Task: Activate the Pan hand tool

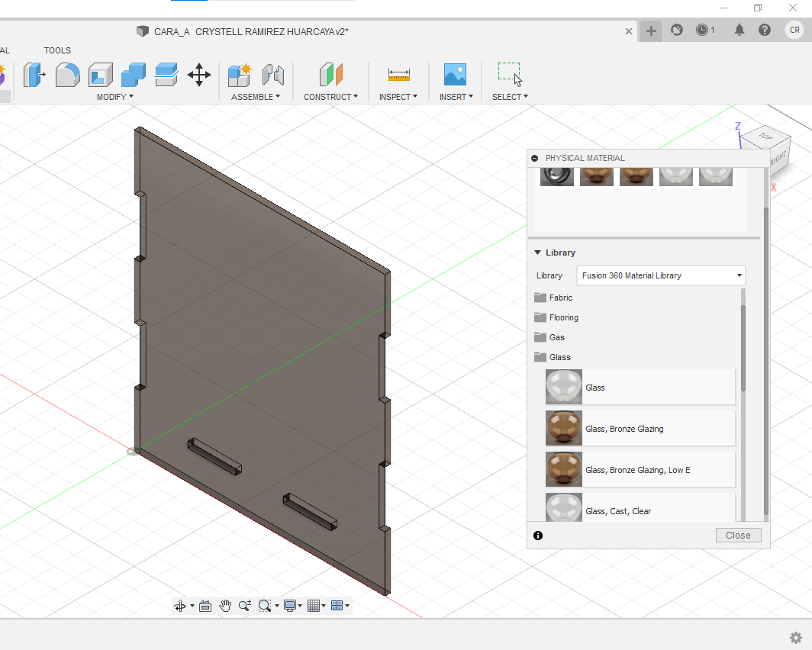Action: coord(225,606)
